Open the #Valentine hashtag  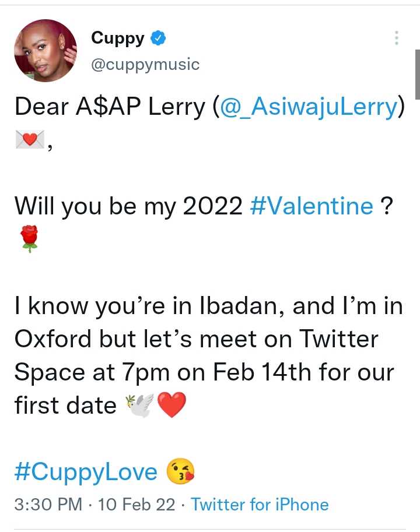click(311, 206)
